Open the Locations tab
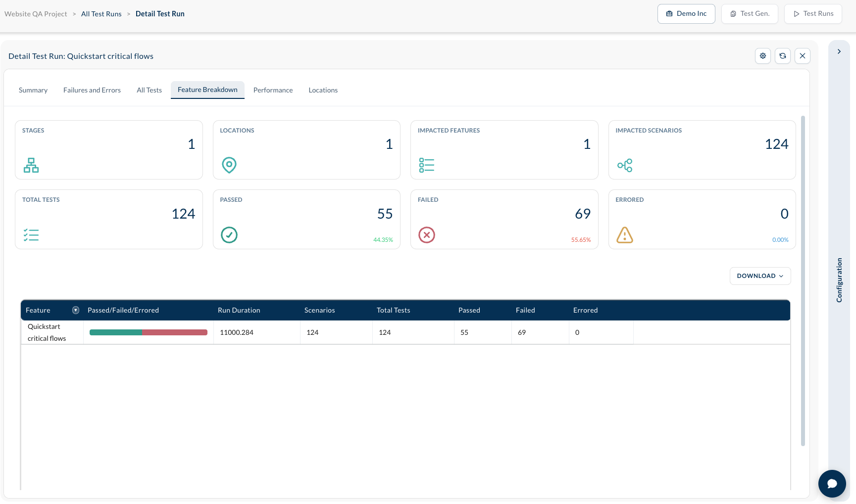Image resolution: width=856 pixels, height=504 pixels. tap(323, 90)
